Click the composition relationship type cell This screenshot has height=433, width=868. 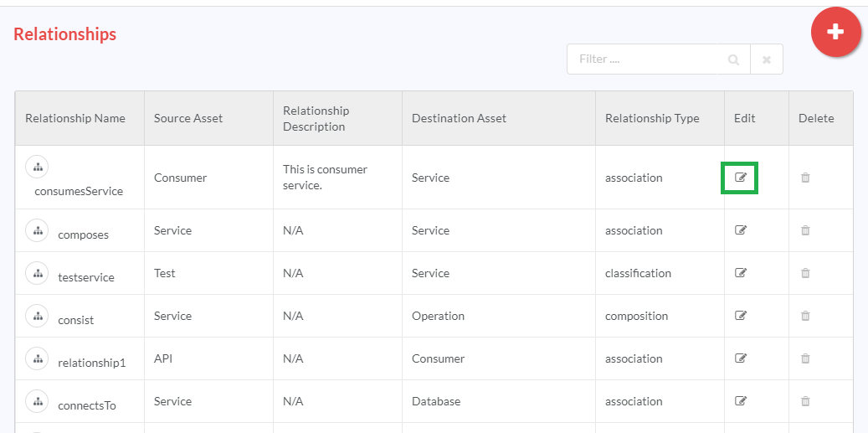click(637, 316)
